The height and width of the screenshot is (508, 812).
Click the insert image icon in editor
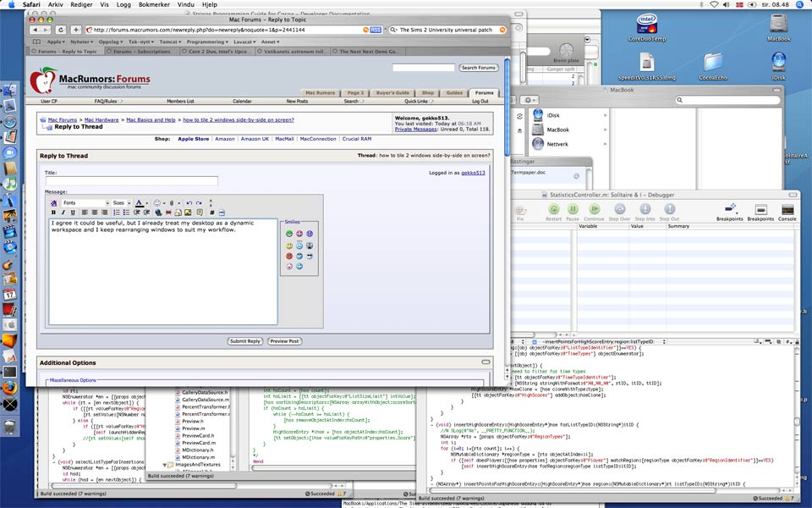[188, 213]
